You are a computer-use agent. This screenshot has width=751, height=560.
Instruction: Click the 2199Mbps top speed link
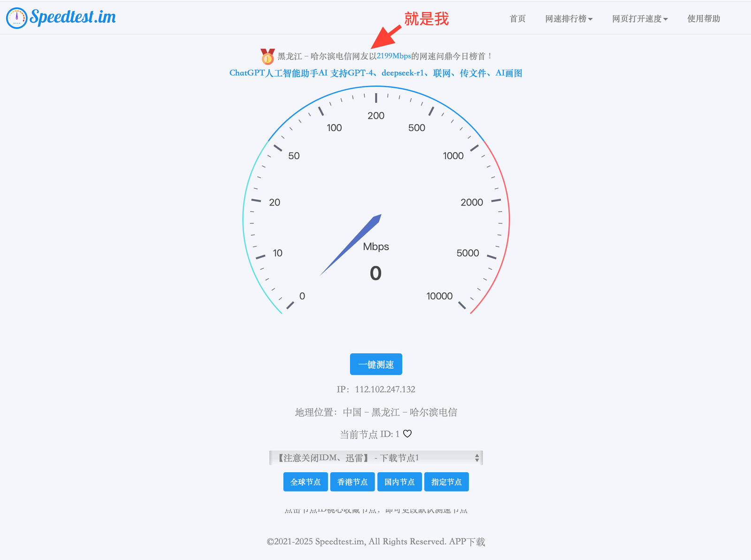click(393, 56)
